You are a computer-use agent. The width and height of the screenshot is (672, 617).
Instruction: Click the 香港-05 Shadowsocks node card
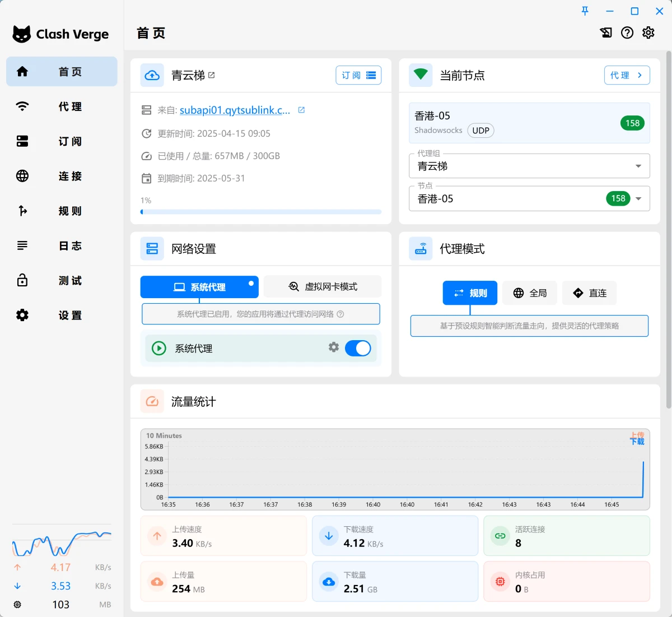[x=529, y=123]
